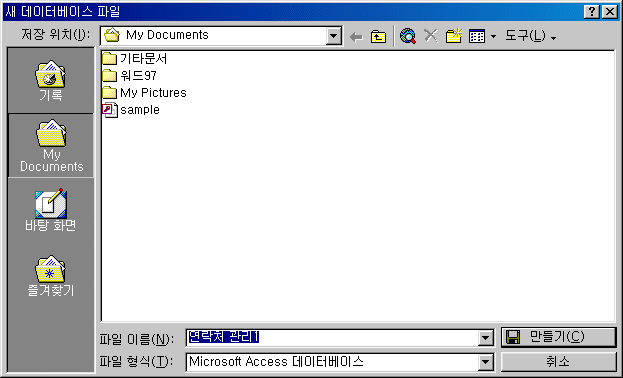Image resolution: width=623 pixels, height=378 pixels.
Task: Expand the 파일 형식 type dropdown
Action: [x=486, y=362]
